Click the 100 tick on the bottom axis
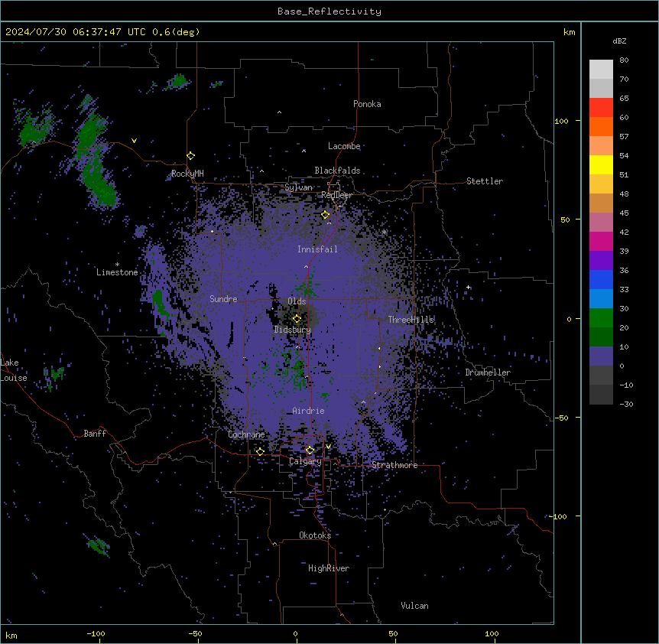 (x=492, y=633)
